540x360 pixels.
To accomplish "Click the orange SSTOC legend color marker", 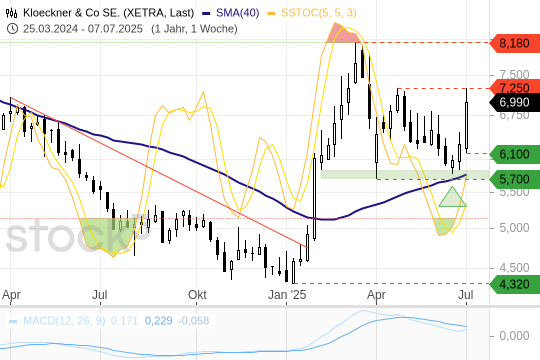I will tap(272, 13).
